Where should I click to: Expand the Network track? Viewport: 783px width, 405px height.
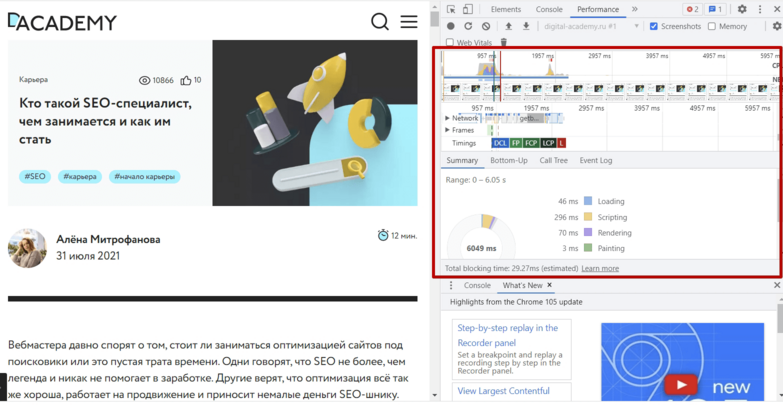[447, 118]
